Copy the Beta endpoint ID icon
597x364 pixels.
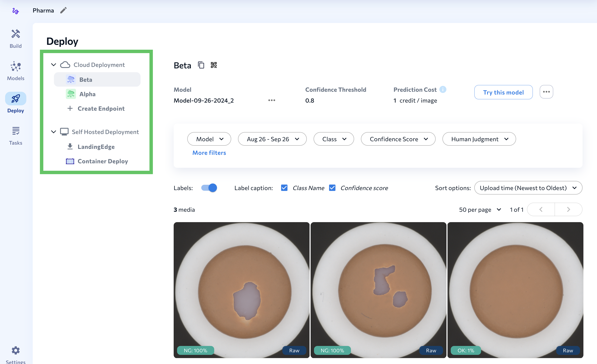tap(201, 65)
